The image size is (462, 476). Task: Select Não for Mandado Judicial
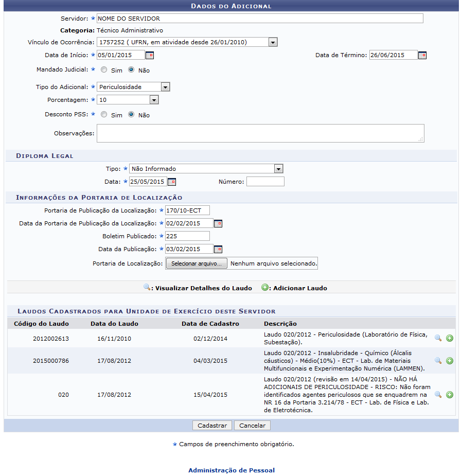point(131,69)
